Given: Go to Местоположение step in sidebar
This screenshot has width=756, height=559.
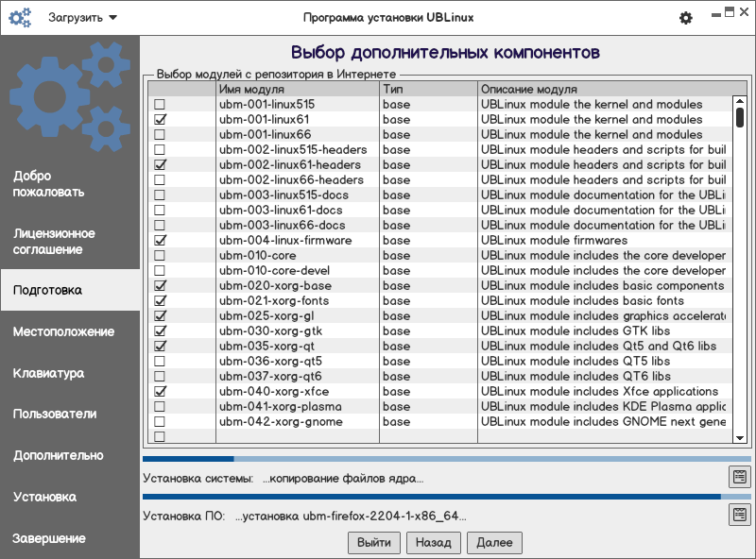Looking at the screenshot, I should pyautogui.click(x=64, y=331).
